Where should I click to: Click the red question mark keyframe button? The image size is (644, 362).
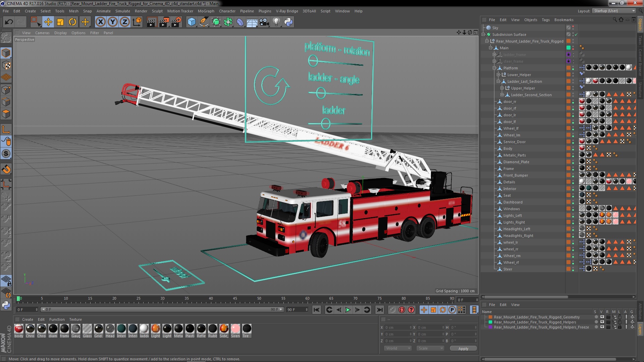pyautogui.click(x=411, y=310)
